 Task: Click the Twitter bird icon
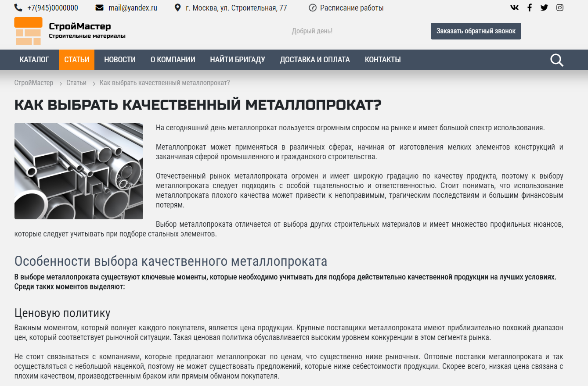tap(544, 7)
